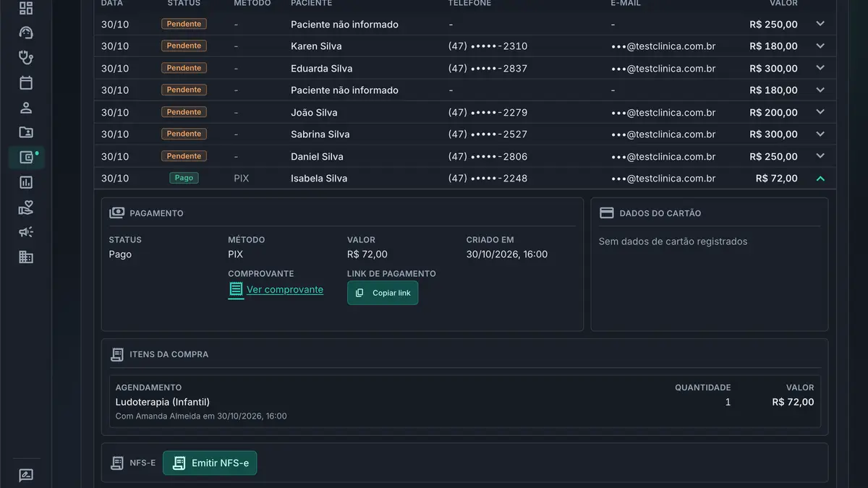
Task: Click the credit card icon in Dados do Cartão
Action: coord(607,213)
